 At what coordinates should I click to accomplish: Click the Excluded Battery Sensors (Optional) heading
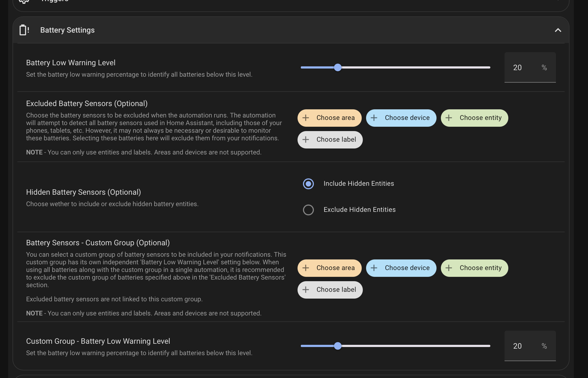(x=87, y=104)
